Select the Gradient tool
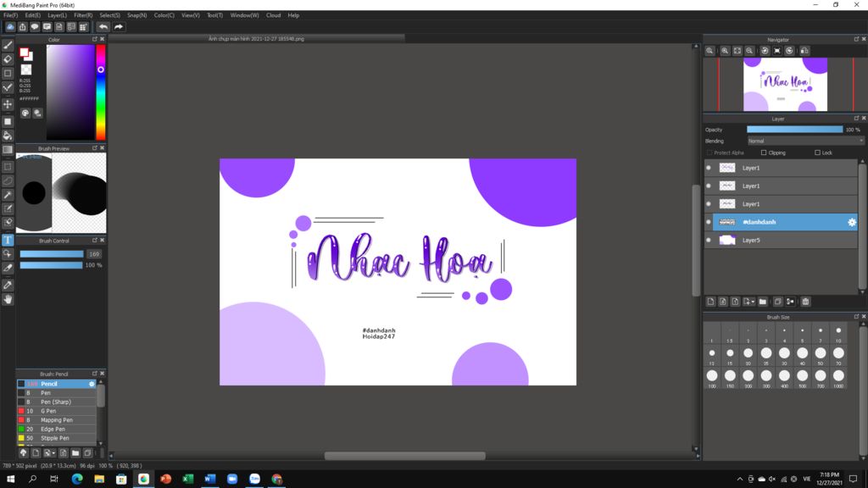This screenshot has height=488, width=868. coord(8,149)
